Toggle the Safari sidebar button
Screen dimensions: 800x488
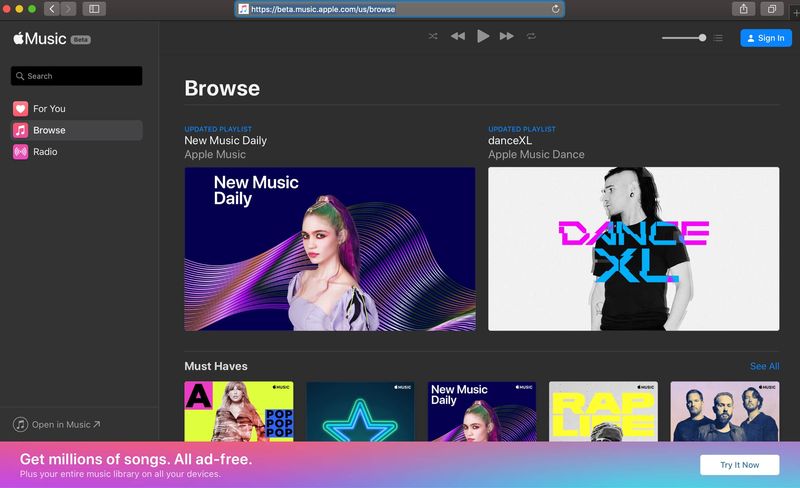(x=94, y=9)
